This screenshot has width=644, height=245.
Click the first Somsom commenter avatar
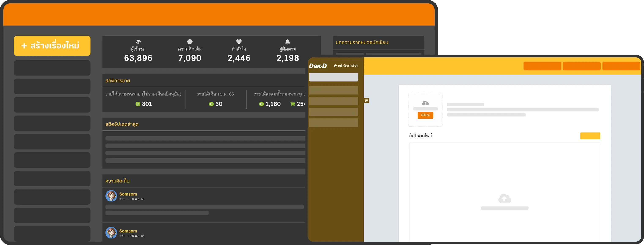(x=111, y=196)
